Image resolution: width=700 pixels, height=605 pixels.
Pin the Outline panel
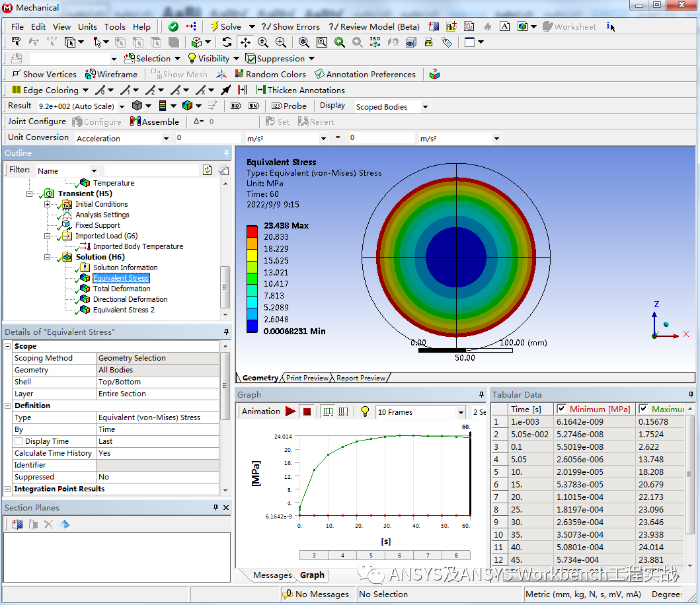(226, 153)
